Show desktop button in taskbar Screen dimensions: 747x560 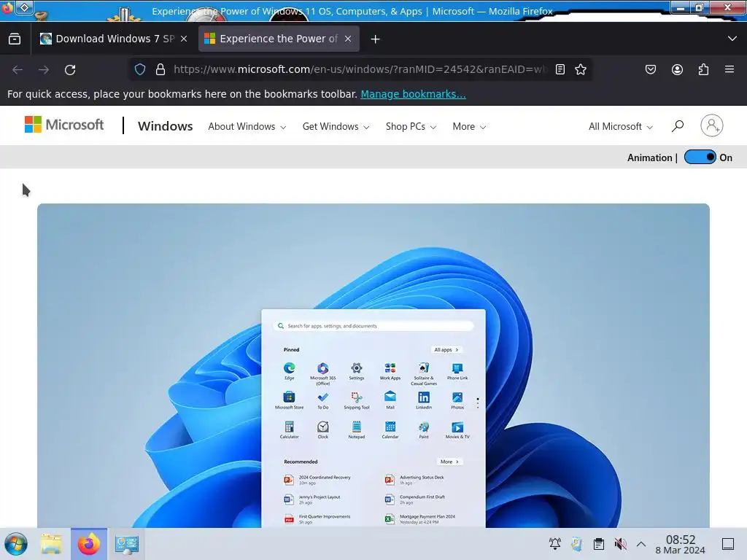tap(728, 544)
